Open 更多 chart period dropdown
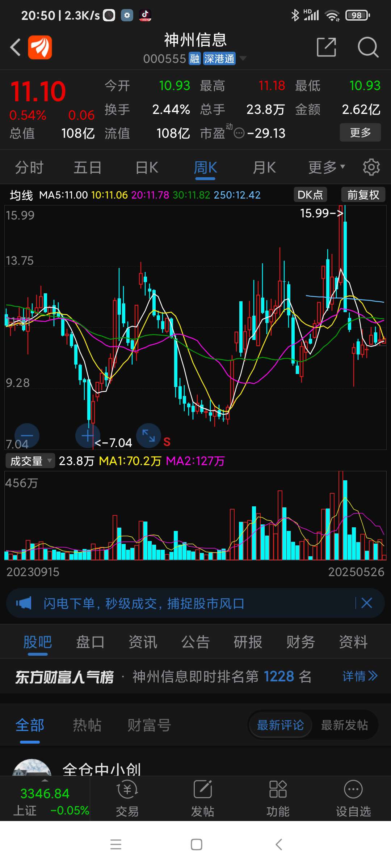Screen dimensions: 391x868 [x=327, y=167]
